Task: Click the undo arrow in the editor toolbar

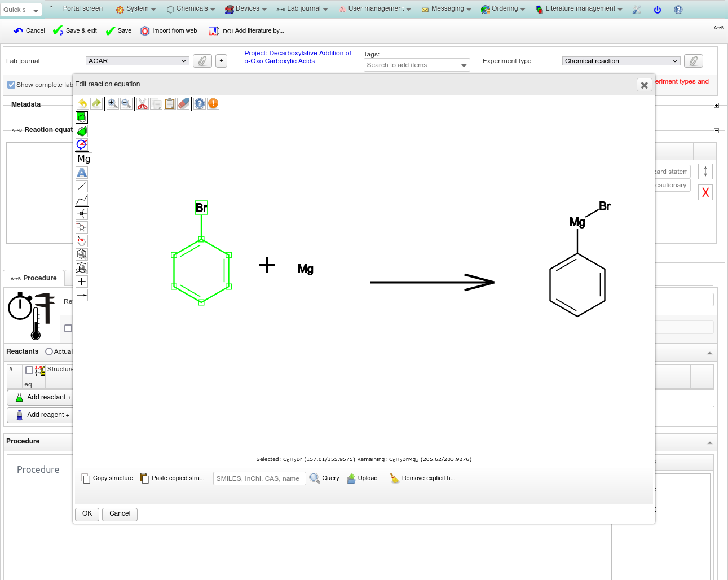Action: coord(83,104)
